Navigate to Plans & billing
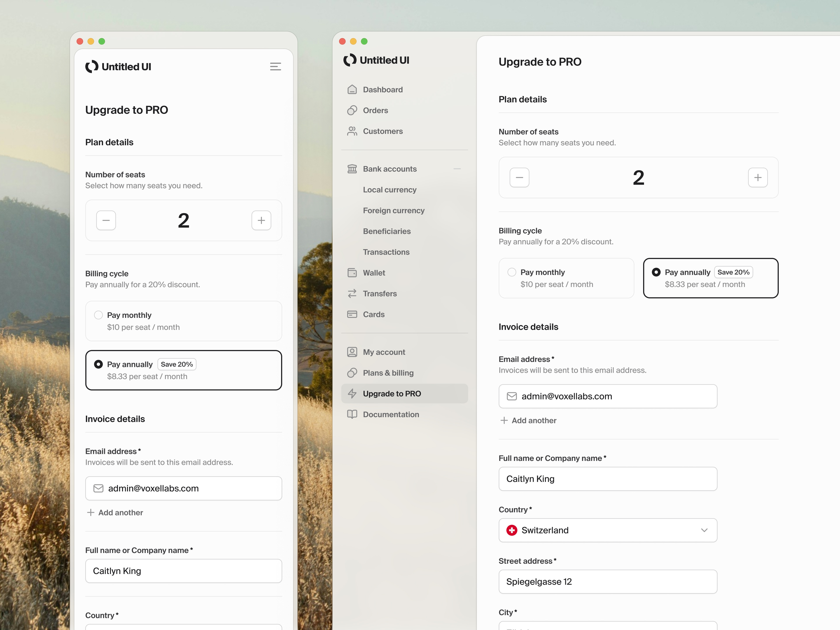Screen dimensions: 840x630 (388, 373)
